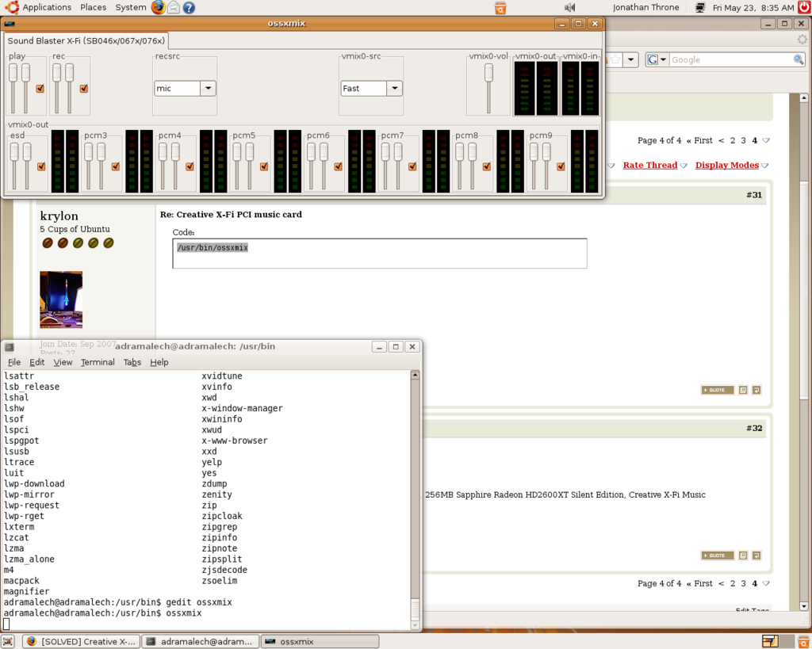812x649 pixels.
Task: Launch Firefox from the top panel
Action: pos(159,7)
